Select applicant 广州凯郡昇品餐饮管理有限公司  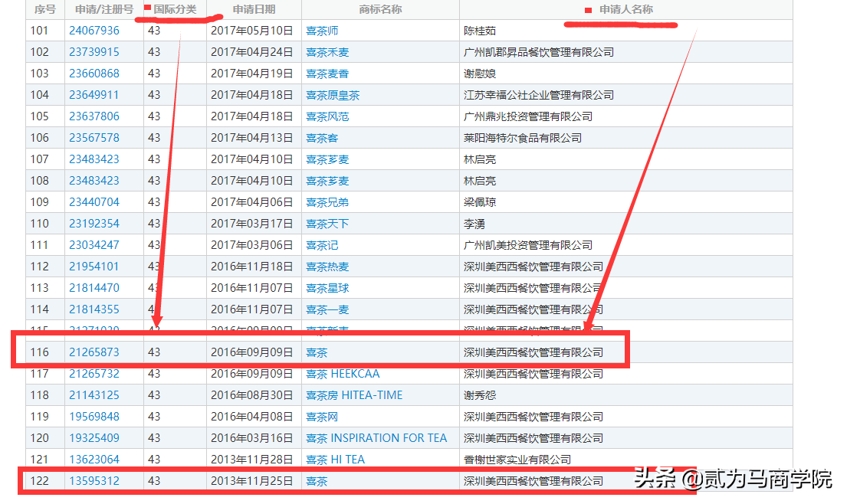pos(539,52)
